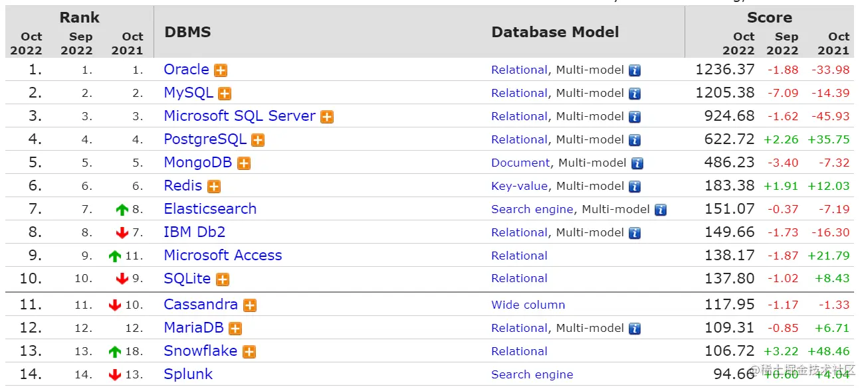Viewport: 868px width, 389px height.
Task: Open the Elasticsearch DBMS link
Action: [x=210, y=209]
